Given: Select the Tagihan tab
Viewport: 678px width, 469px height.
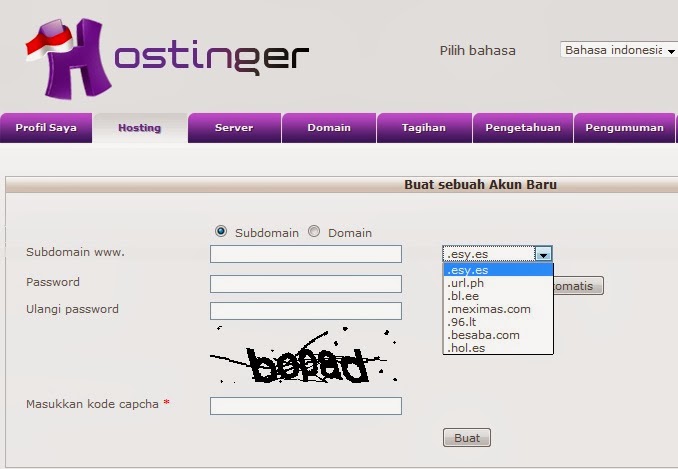Looking at the screenshot, I should 424,128.
